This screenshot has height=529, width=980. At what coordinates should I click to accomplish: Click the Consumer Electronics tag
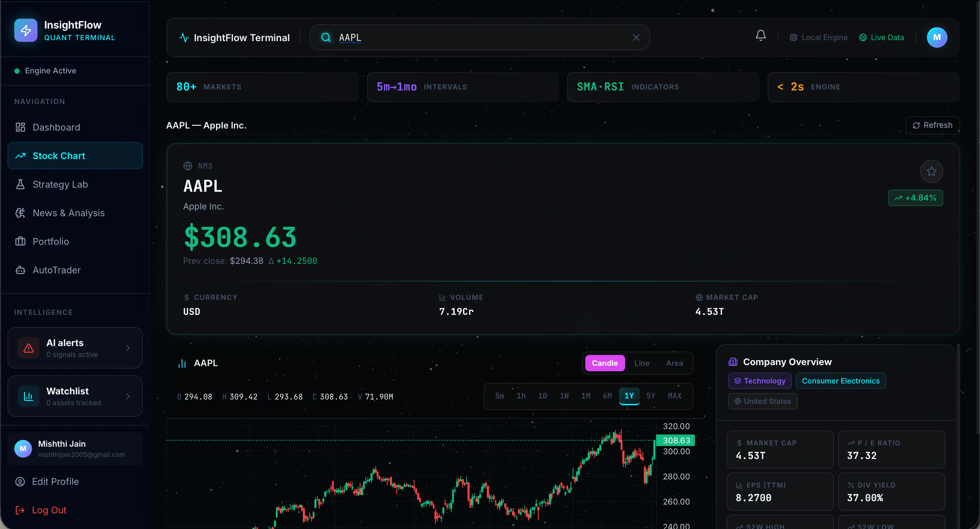[x=840, y=381]
